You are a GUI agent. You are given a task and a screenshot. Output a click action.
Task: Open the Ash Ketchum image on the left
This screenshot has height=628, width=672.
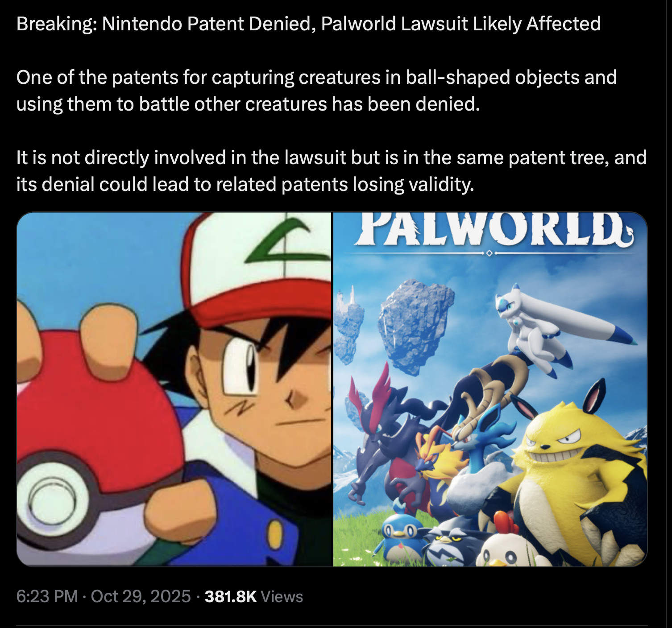(174, 389)
